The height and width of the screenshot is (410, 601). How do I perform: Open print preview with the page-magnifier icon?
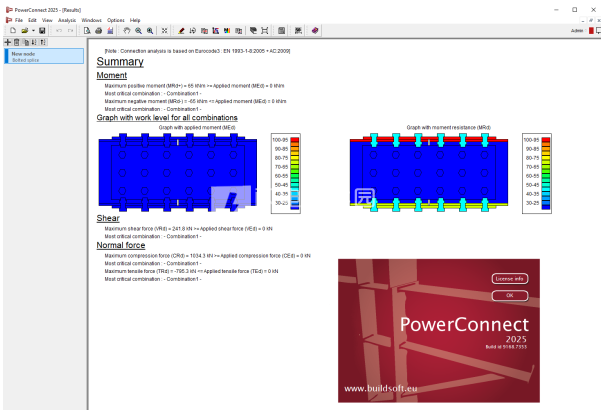point(87,31)
